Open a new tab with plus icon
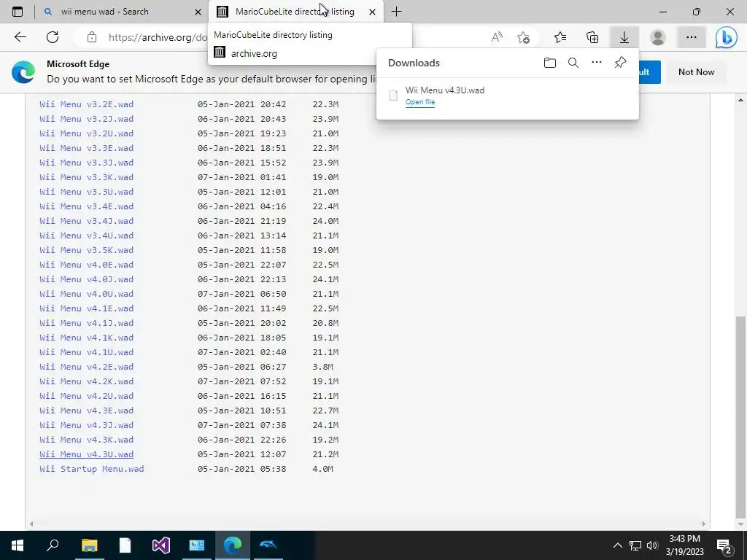The height and width of the screenshot is (560, 747). click(x=396, y=12)
